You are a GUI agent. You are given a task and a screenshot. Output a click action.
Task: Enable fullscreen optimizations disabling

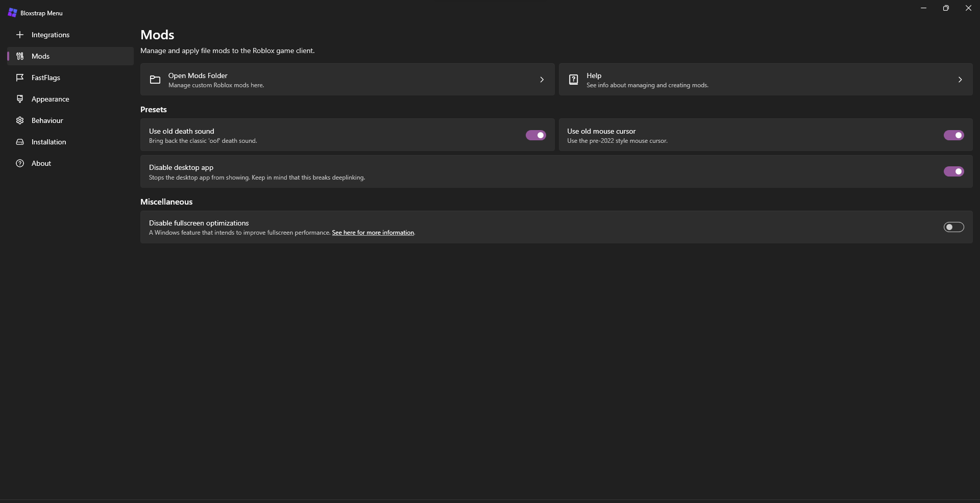[x=954, y=227]
